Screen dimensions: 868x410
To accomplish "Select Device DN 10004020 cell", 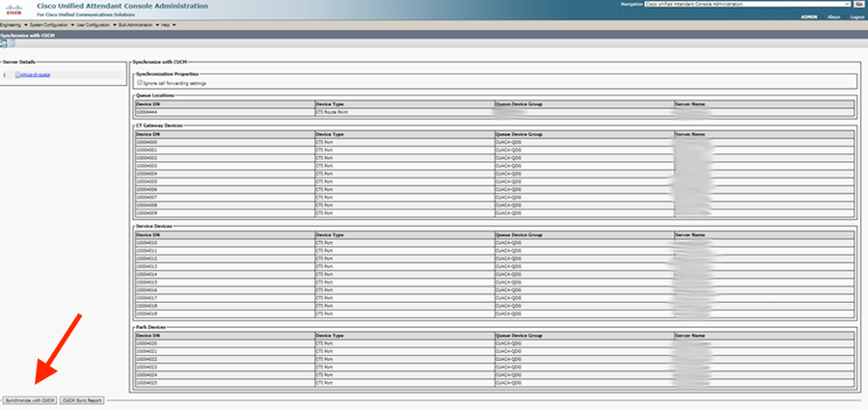I will 225,343.
